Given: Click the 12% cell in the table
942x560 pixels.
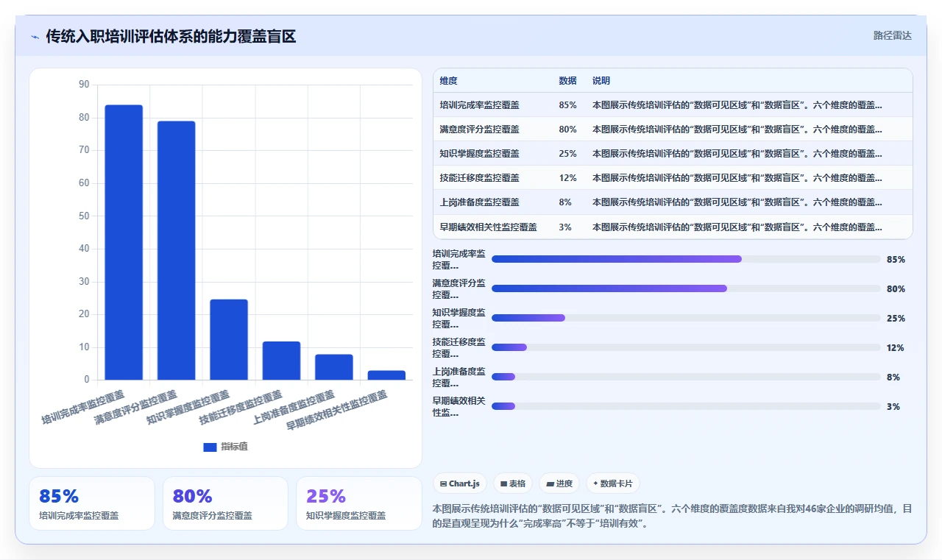Looking at the screenshot, I should click(x=567, y=178).
